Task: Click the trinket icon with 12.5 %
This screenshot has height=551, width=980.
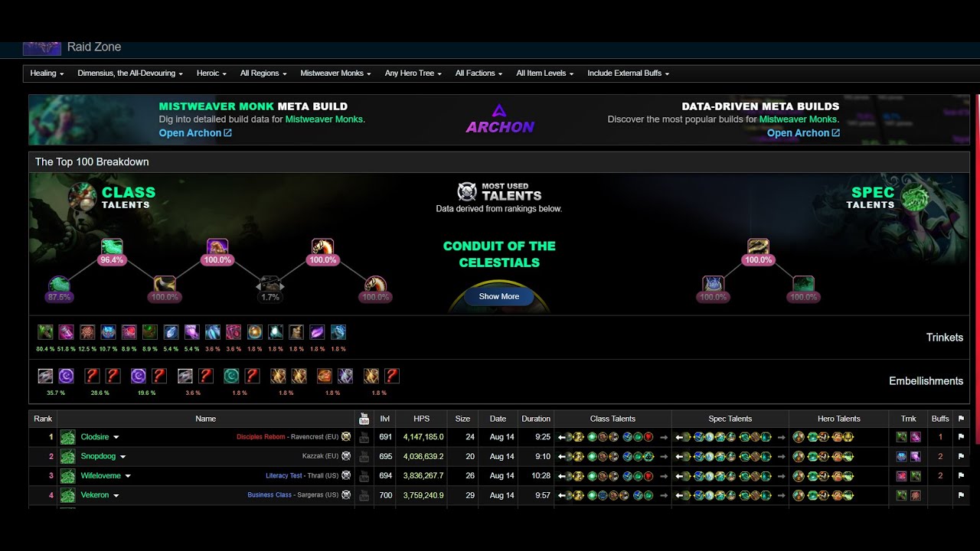Action: coord(87,332)
